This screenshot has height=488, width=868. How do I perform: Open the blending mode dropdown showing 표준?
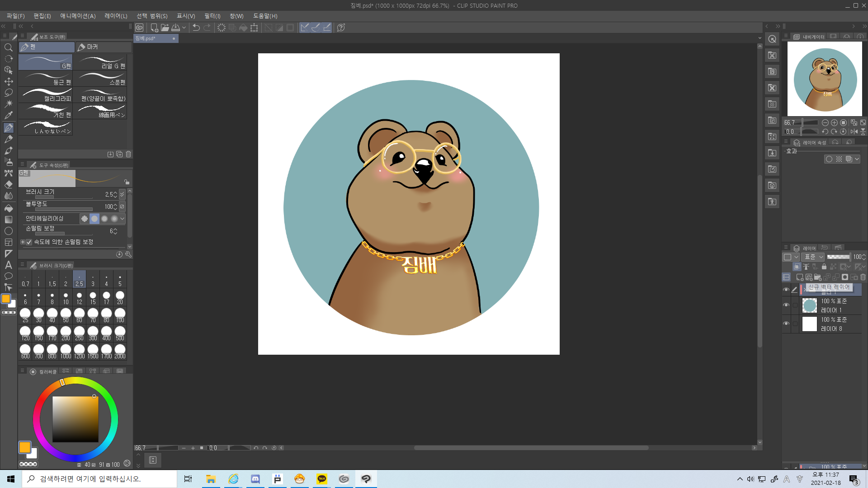(x=812, y=257)
